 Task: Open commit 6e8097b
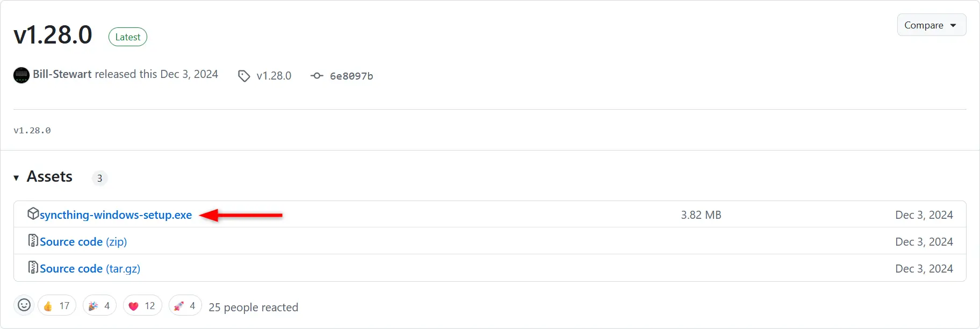pyautogui.click(x=351, y=76)
